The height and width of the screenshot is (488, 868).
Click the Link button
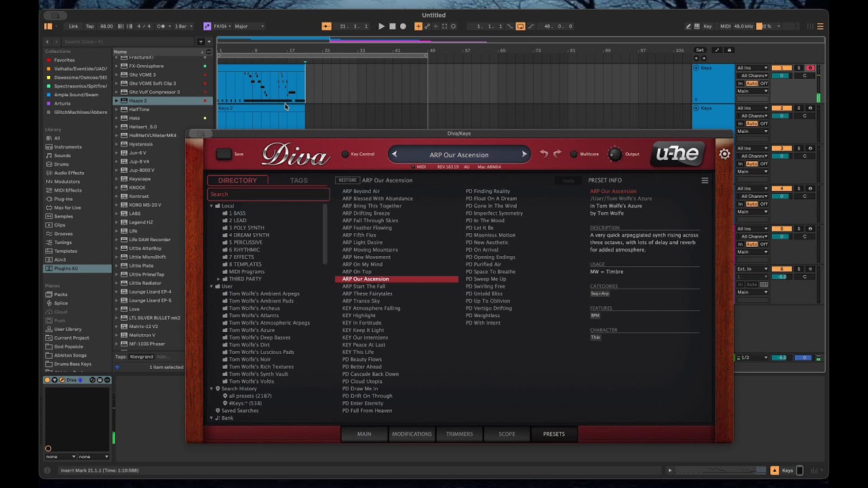coord(73,26)
